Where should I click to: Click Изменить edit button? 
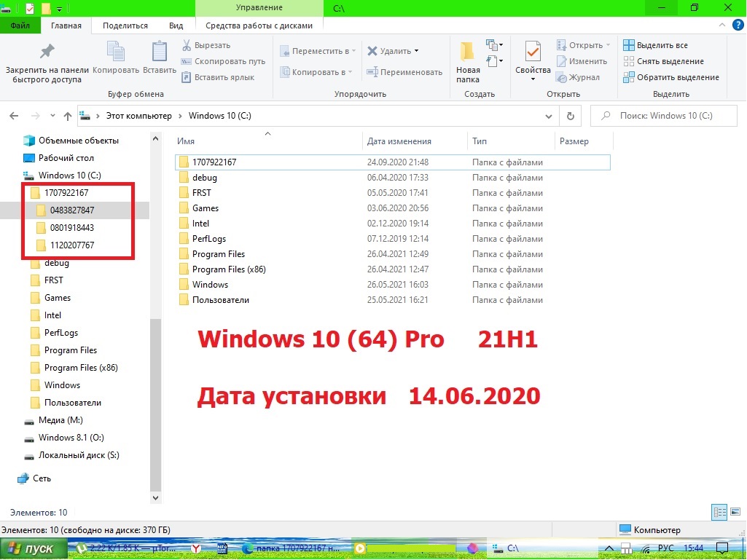tap(582, 61)
